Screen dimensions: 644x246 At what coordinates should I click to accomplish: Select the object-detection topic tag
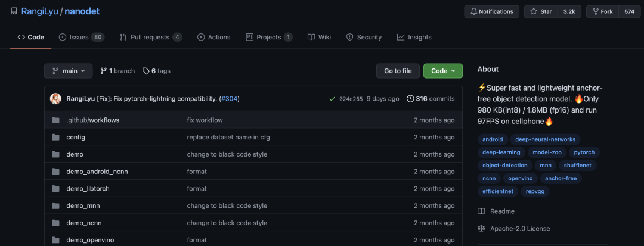504,166
